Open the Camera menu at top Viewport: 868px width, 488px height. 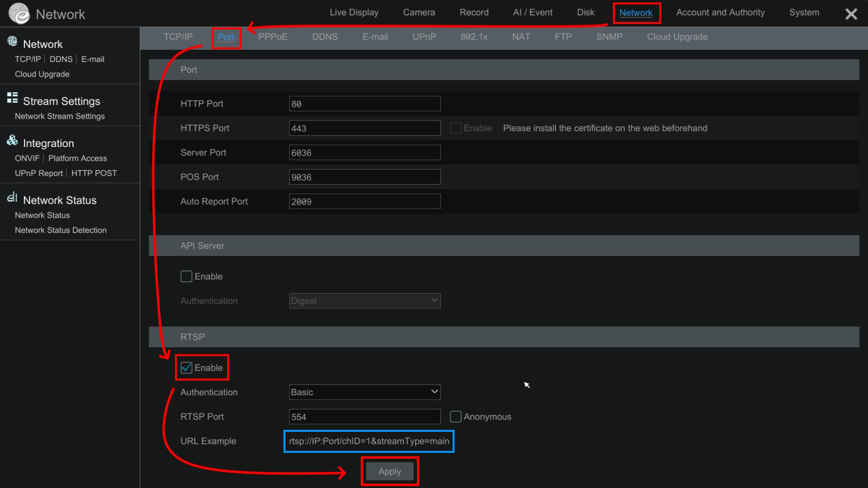coord(419,13)
